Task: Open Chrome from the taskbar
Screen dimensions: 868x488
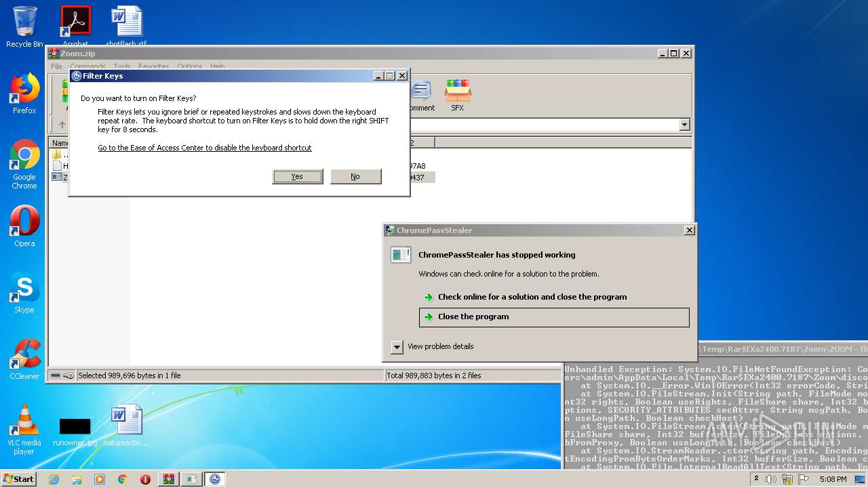Action: point(122,479)
